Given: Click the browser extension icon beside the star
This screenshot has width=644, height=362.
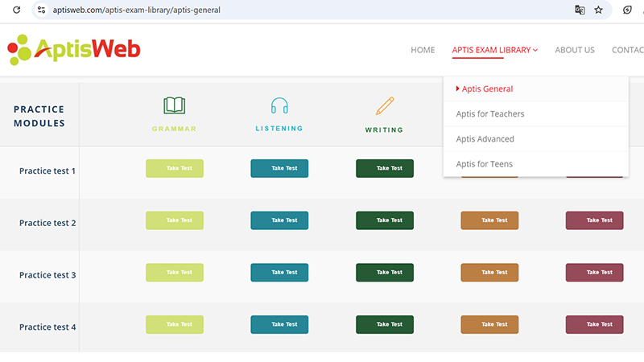Looking at the screenshot, I should (x=627, y=10).
